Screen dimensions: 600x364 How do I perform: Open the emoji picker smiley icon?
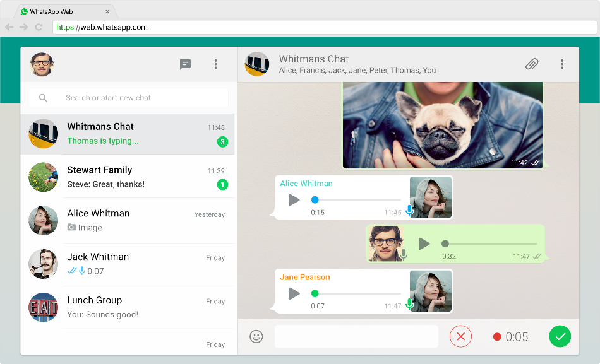point(256,337)
